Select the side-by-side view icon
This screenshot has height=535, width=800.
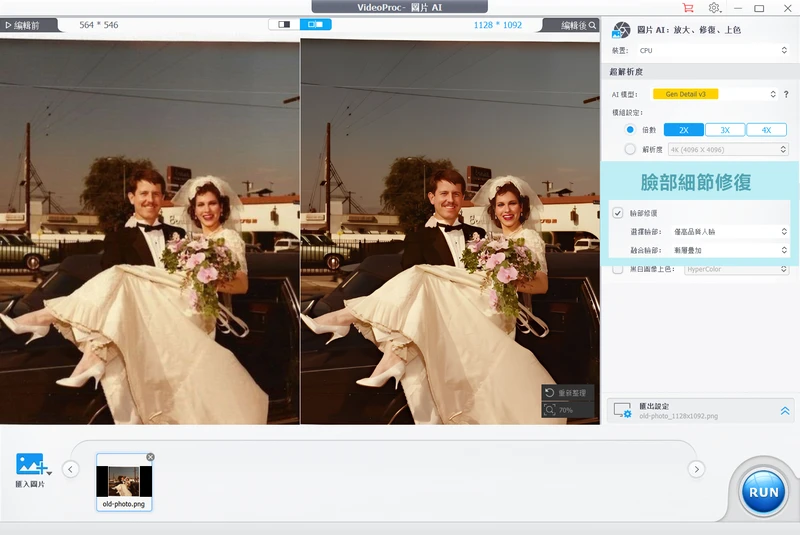coord(315,24)
